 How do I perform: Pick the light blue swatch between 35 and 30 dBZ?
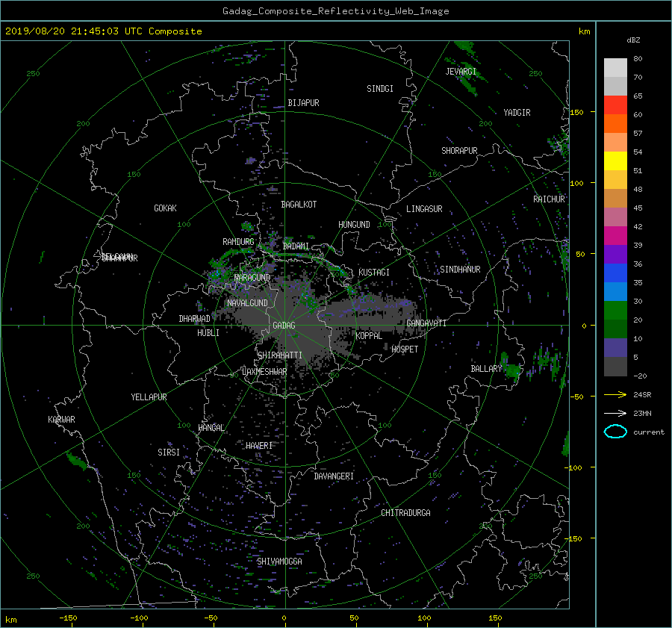615,291
